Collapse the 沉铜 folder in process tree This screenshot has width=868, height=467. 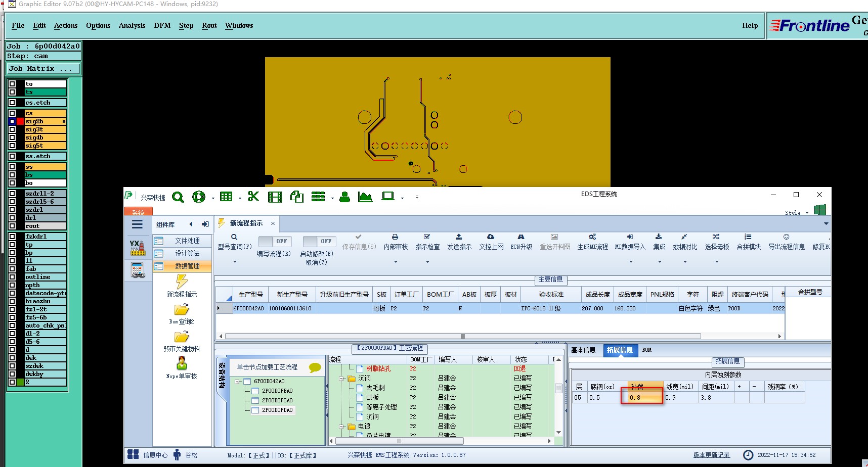click(341, 379)
